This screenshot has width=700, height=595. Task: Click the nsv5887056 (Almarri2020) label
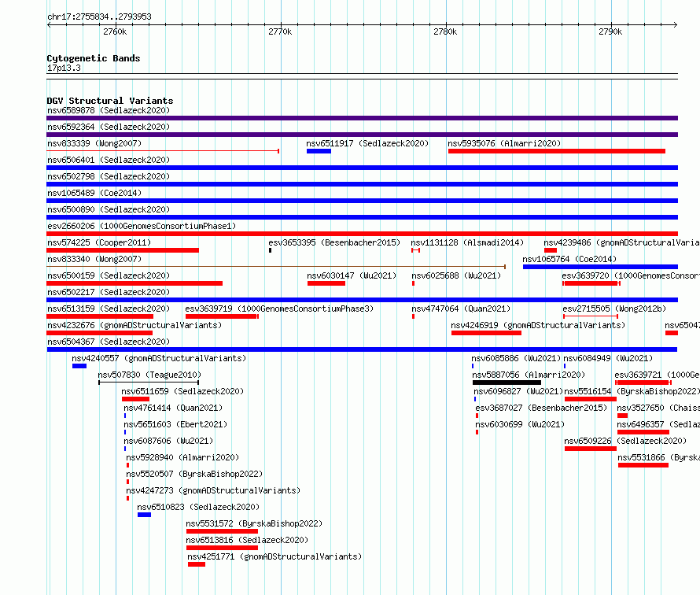pos(529,375)
